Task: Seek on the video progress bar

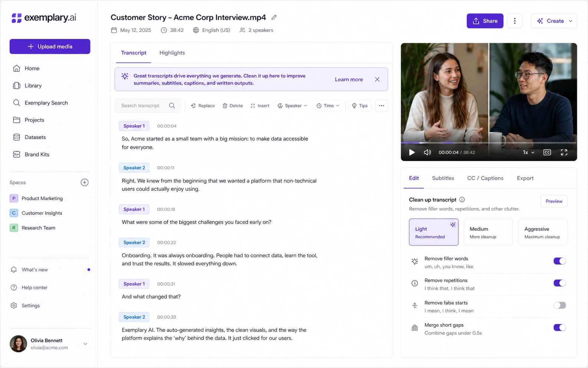Action: pyautogui.click(x=489, y=142)
